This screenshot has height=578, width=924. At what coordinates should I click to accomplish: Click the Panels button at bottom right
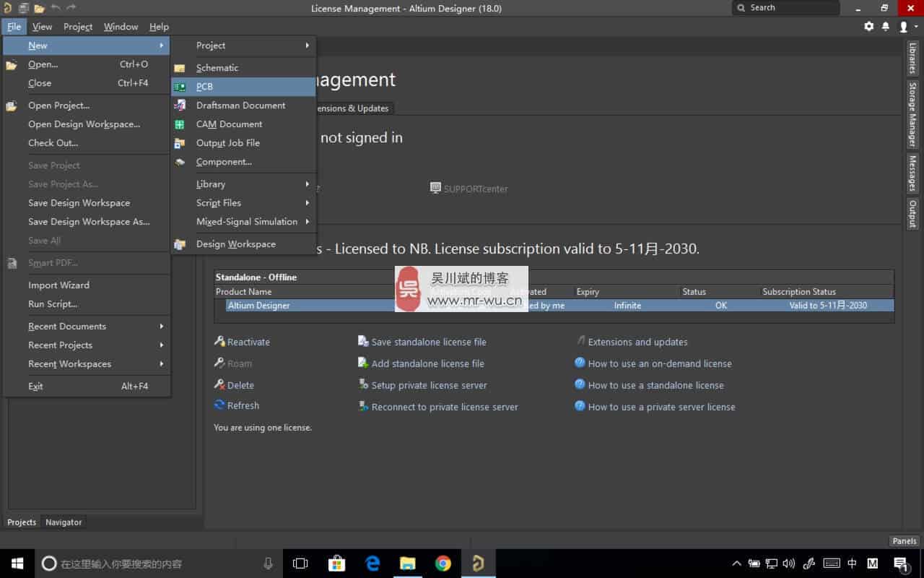[x=904, y=541]
